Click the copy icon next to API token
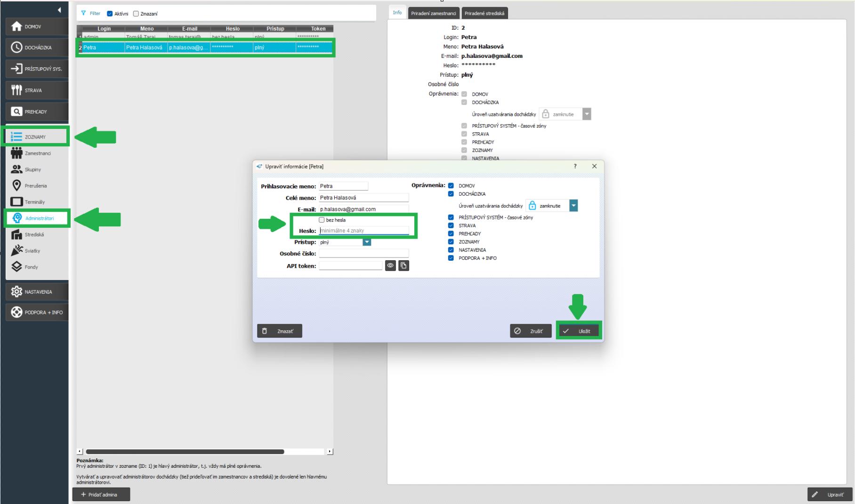The image size is (855, 504). [403, 266]
